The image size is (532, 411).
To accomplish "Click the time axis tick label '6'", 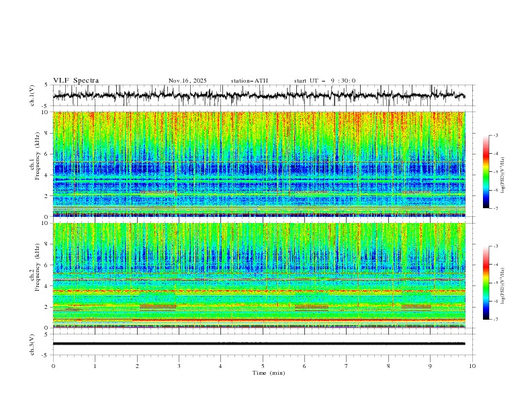I will 304,366.
